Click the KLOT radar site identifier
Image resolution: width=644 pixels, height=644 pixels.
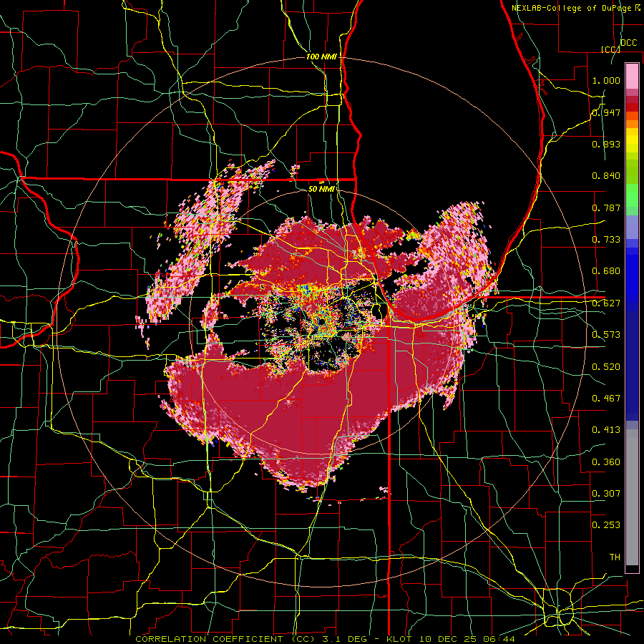[x=400, y=639]
